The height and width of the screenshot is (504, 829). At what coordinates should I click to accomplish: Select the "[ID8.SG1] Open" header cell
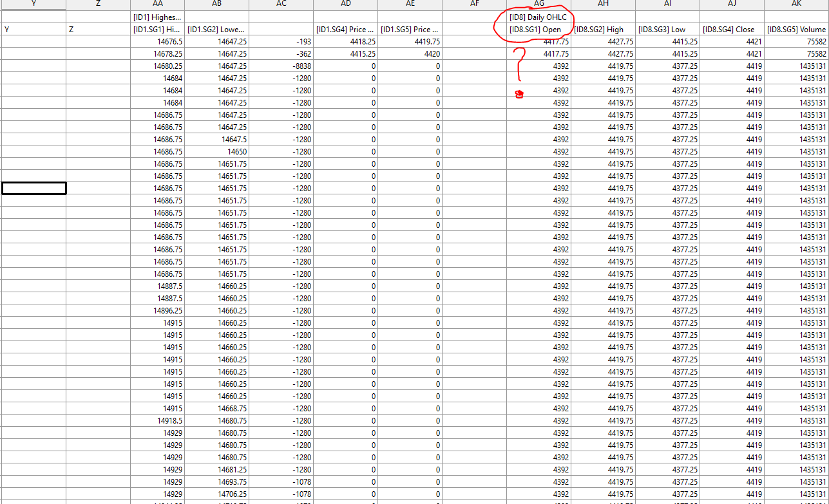click(x=538, y=30)
